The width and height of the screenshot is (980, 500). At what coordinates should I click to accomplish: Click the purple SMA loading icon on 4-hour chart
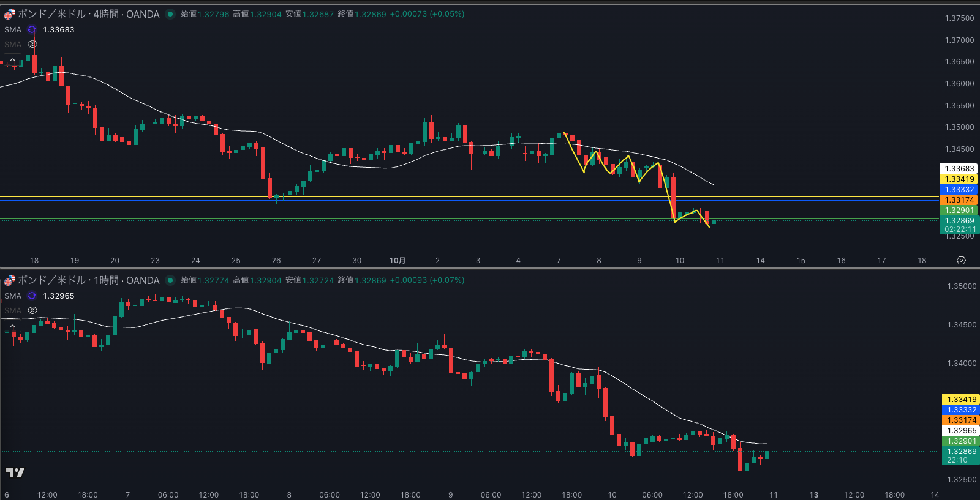(32, 29)
